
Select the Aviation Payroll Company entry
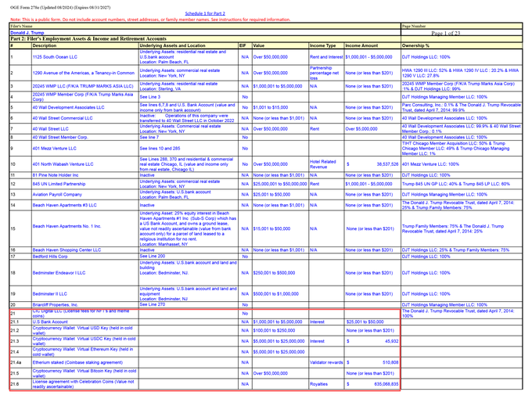pyautogui.click(x=57, y=195)
